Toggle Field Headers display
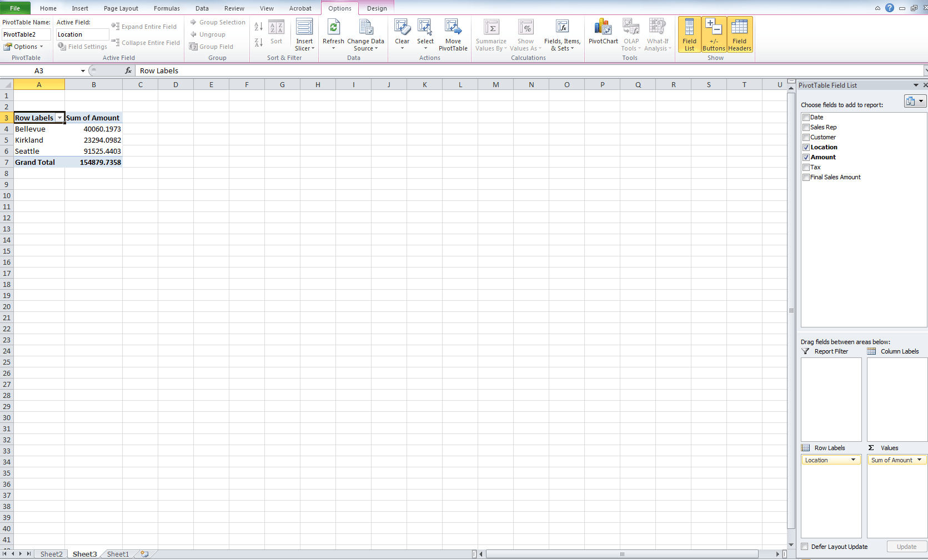This screenshot has width=928, height=560. [740, 34]
